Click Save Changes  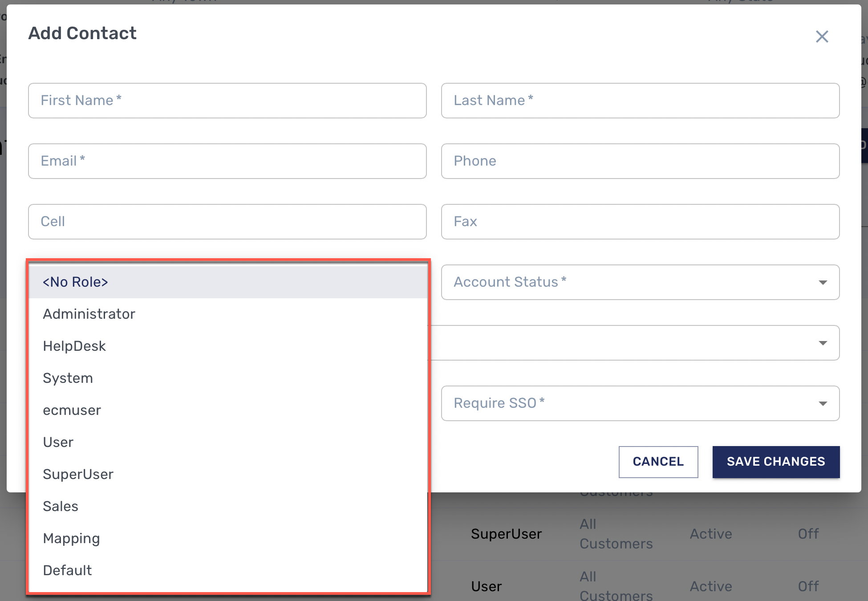click(x=775, y=462)
